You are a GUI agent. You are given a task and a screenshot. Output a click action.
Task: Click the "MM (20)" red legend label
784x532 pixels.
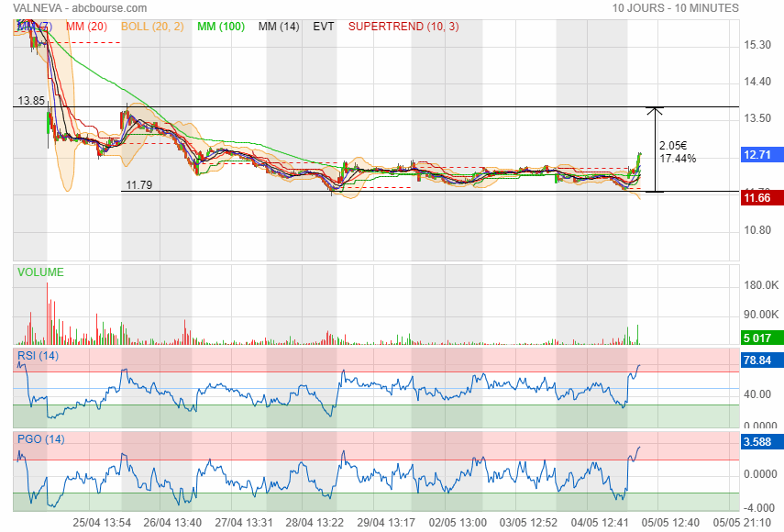pyautogui.click(x=86, y=27)
